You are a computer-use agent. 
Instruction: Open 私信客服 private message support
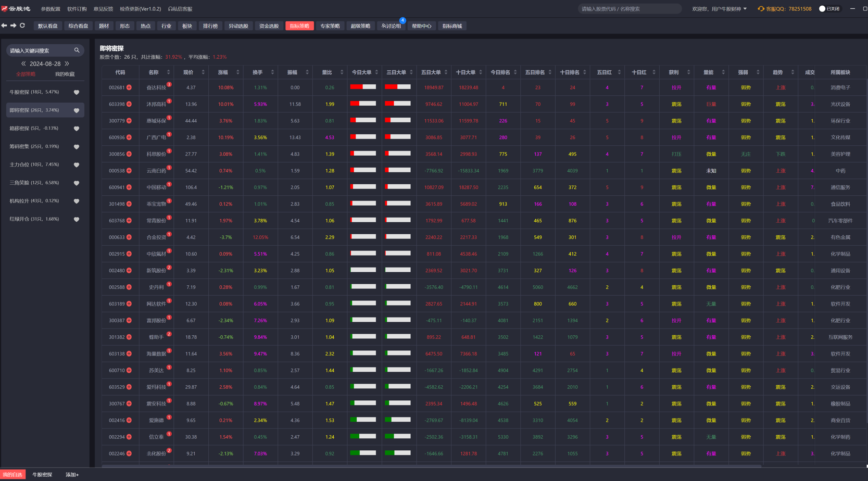[180, 9]
